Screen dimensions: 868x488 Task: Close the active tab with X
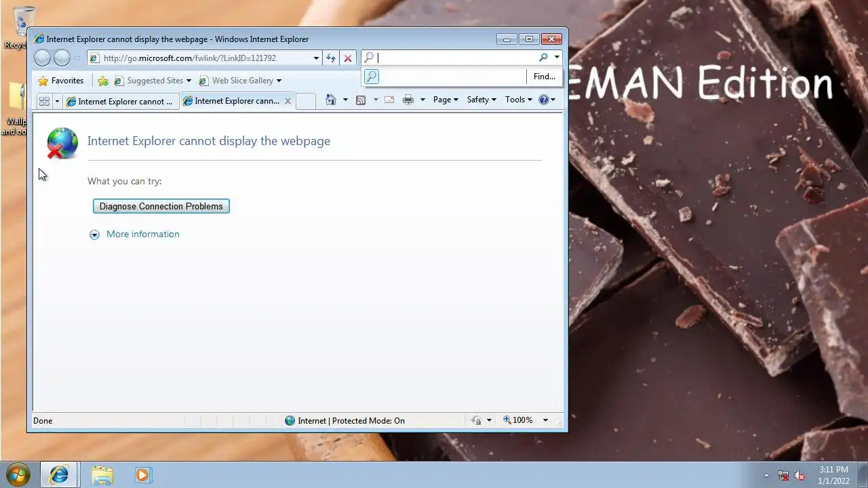point(288,101)
